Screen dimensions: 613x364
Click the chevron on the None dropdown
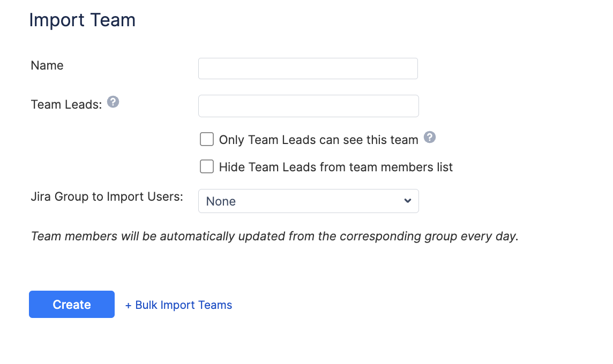(x=407, y=201)
